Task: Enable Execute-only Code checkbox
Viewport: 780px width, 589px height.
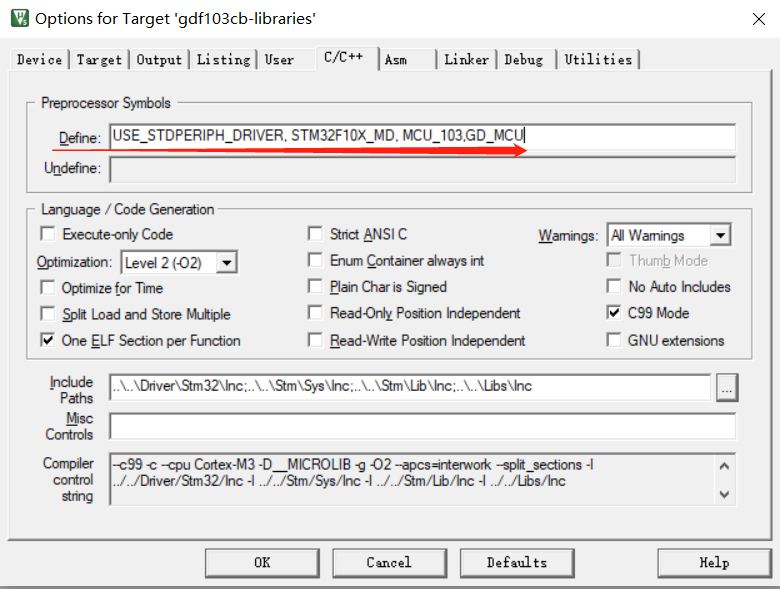Action: pyautogui.click(x=48, y=234)
